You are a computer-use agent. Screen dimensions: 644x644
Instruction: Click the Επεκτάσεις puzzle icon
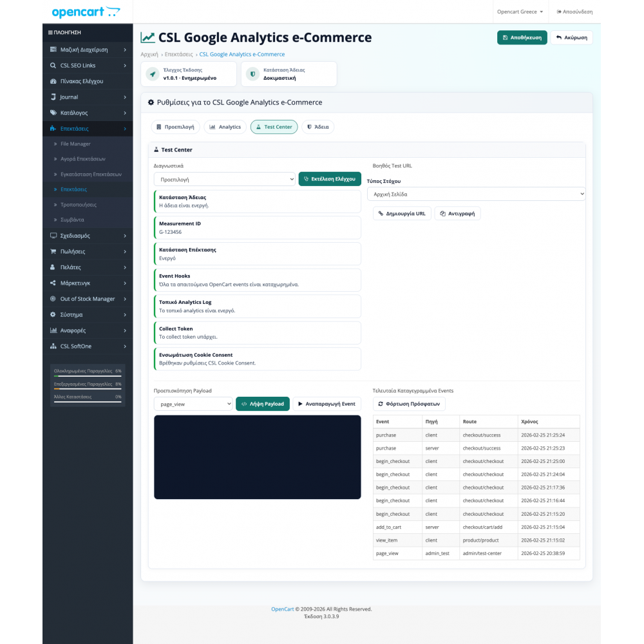tap(53, 129)
